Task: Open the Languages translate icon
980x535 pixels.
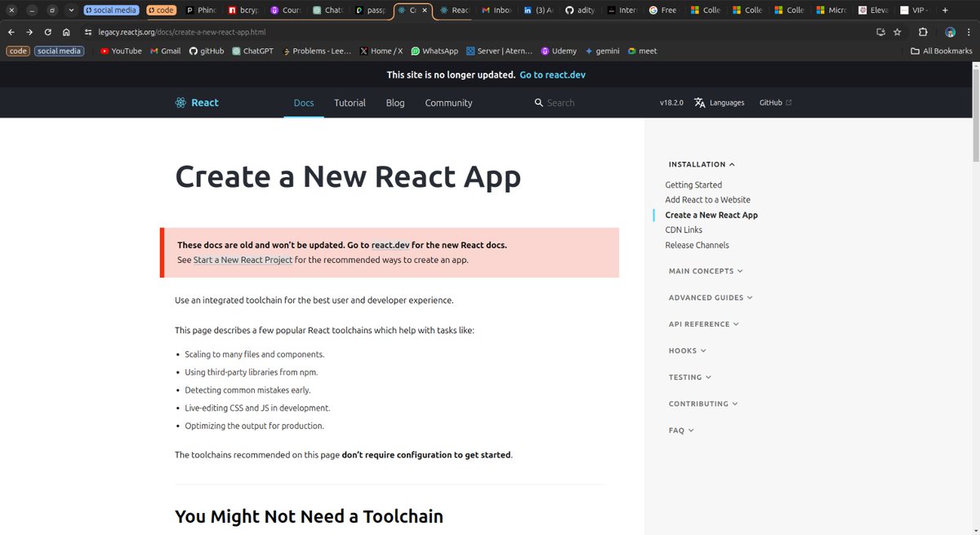Action: (700, 103)
